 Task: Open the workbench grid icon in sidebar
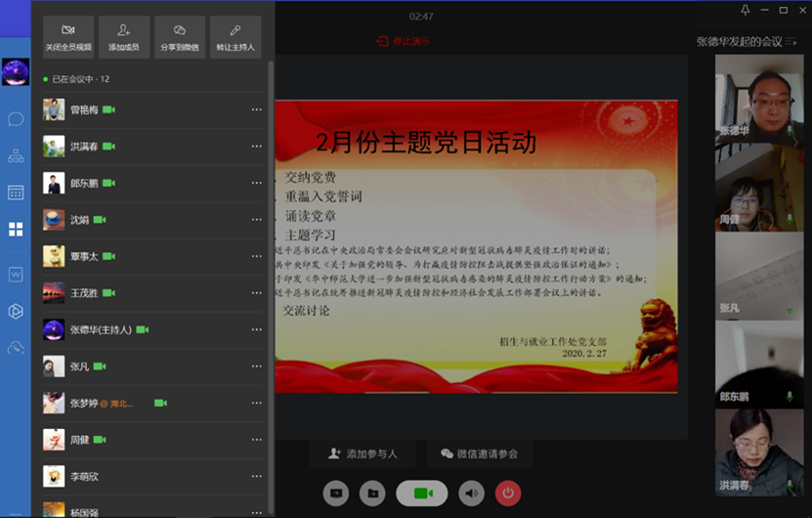[16, 229]
